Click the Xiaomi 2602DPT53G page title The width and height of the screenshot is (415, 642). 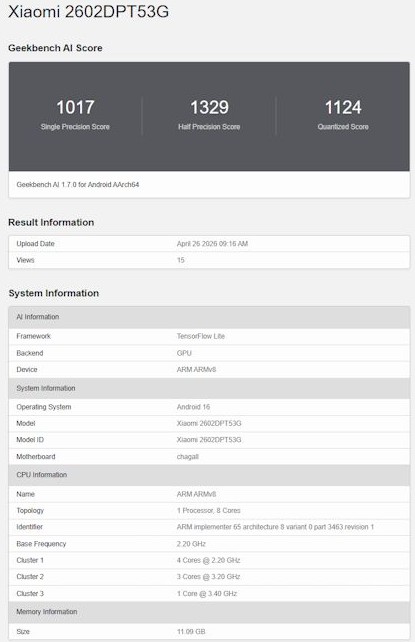tap(88, 11)
